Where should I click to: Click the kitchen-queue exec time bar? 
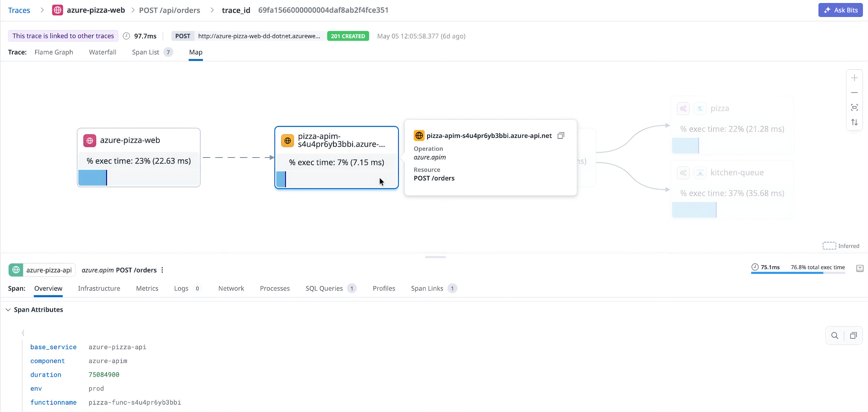(732, 210)
